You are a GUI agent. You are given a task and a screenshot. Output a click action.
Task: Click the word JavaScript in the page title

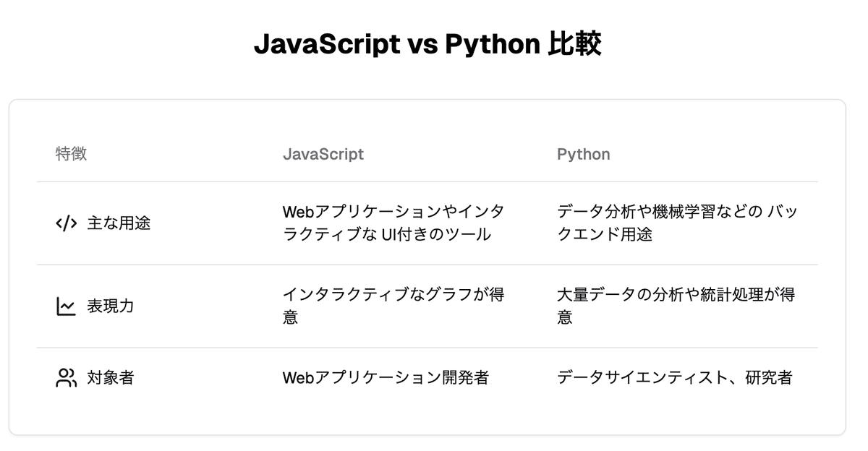(x=325, y=45)
